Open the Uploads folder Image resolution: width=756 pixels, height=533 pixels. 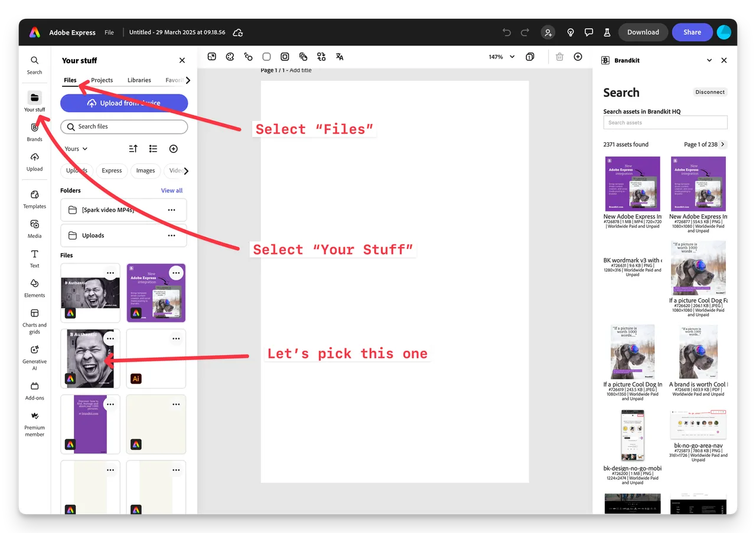(x=123, y=236)
